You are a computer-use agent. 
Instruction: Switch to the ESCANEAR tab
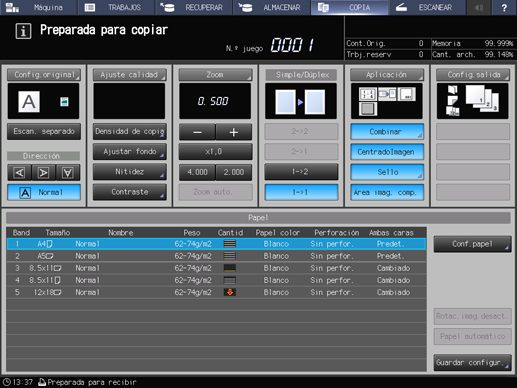(x=427, y=7)
